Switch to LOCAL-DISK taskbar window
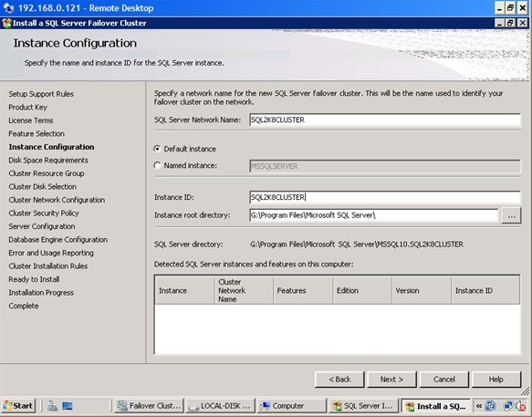 tap(221, 406)
